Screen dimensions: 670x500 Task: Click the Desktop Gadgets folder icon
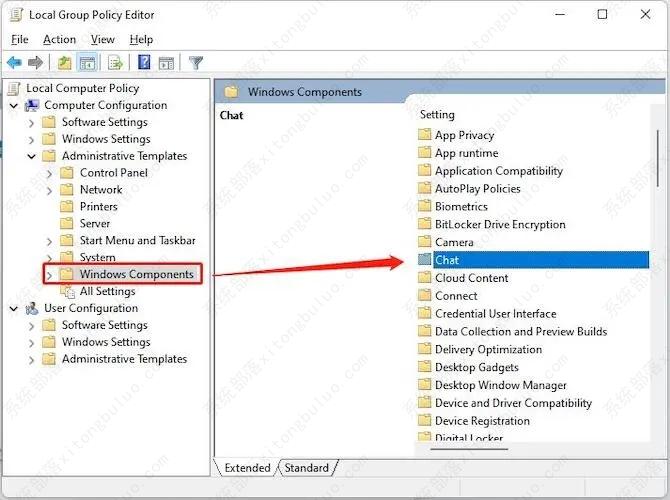[x=424, y=367]
